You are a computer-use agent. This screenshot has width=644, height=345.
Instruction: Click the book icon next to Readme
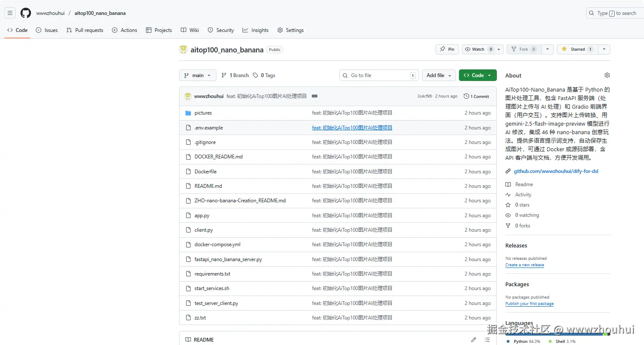tap(508, 184)
